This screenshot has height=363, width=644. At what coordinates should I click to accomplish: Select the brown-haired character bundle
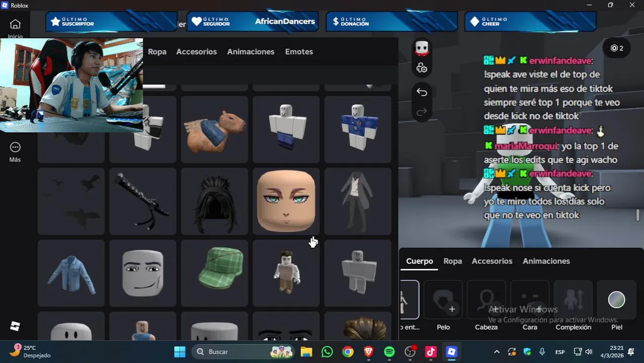[286, 273]
